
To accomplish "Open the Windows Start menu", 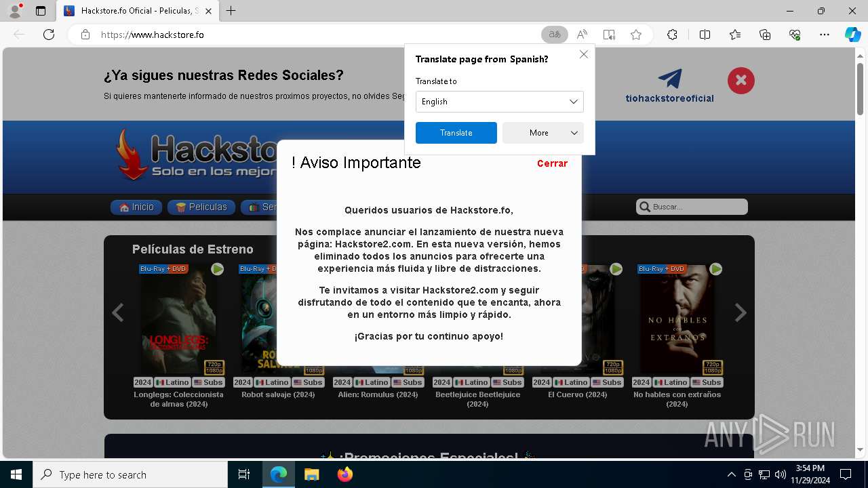I will tap(16, 474).
